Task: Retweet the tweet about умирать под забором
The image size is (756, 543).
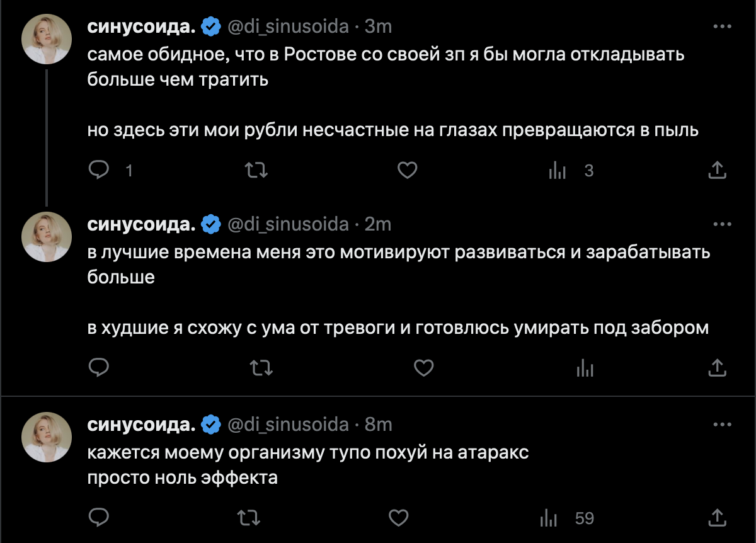Action: pyautogui.click(x=262, y=367)
